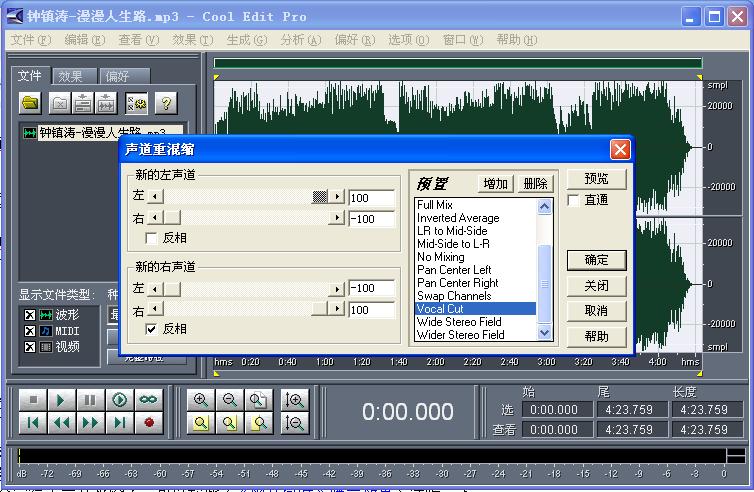The height and width of the screenshot is (492, 754).
Task: Click new right channel left value field -100
Action: (x=372, y=289)
